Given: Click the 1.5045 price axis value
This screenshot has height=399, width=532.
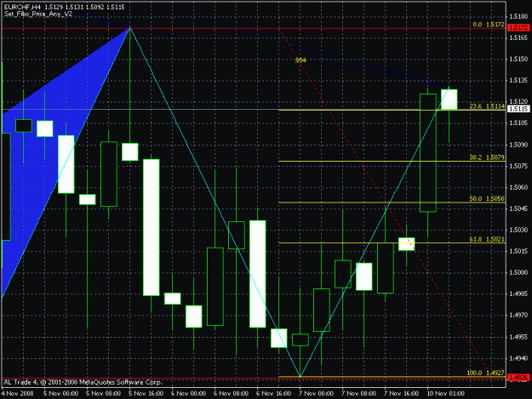Looking at the screenshot, I should click(518, 208).
